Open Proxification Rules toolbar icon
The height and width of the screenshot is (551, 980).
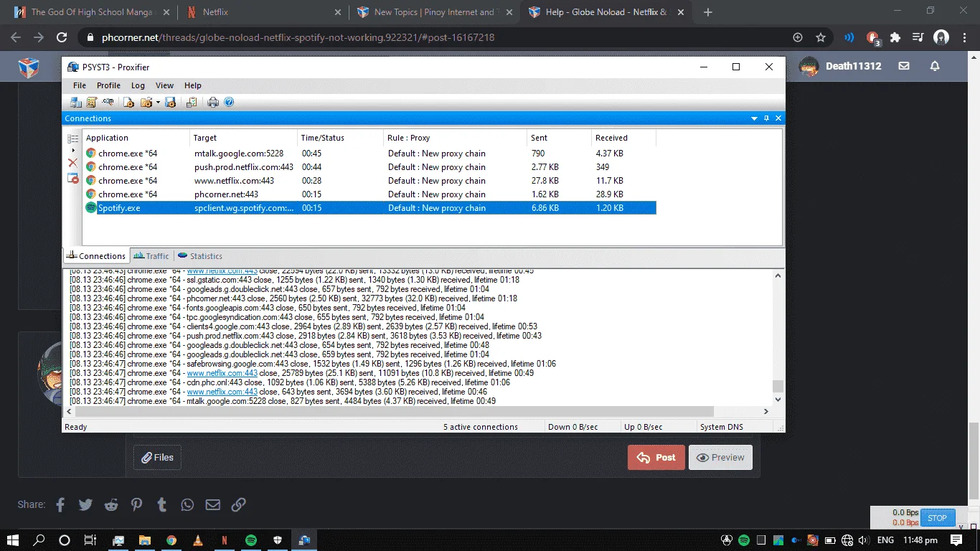click(92, 103)
